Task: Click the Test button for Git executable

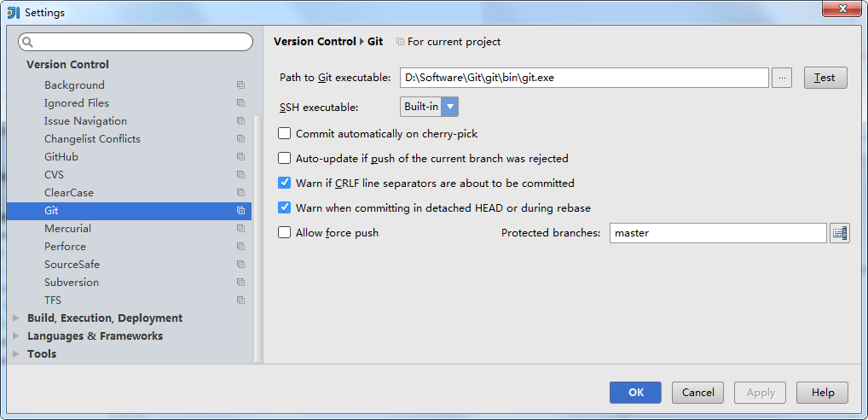Action: click(x=825, y=79)
